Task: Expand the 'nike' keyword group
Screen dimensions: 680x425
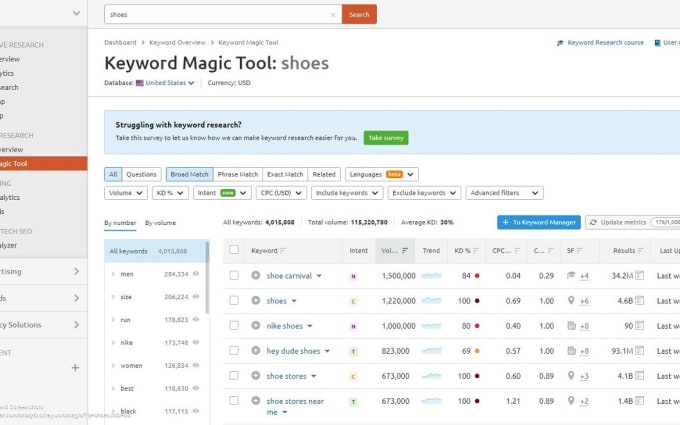Action: (113, 343)
